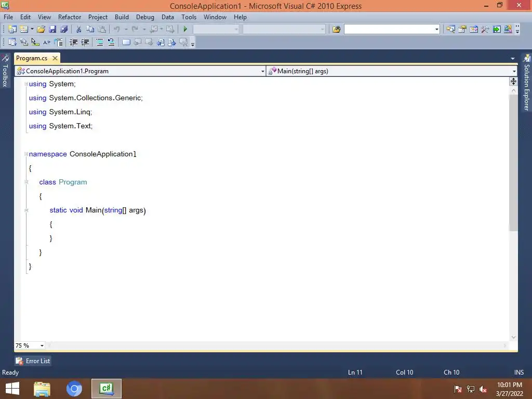Click the New Project toolbar icon
The image size is (532, 399).
click(12, 29)
